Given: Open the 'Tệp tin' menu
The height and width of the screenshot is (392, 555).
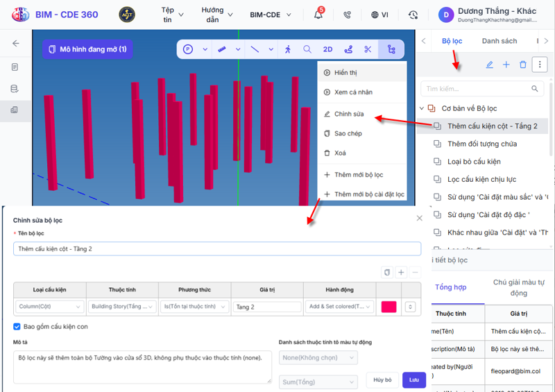Looking at the screenshot, I should 172,15.
